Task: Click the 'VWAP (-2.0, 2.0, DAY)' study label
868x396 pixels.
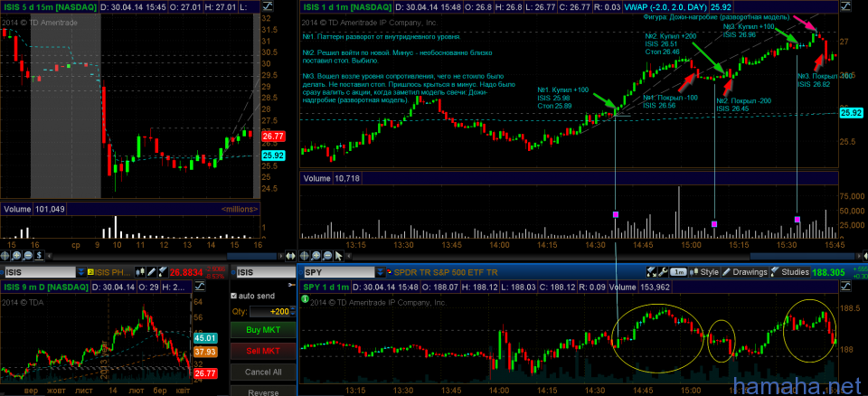Action: point(665,8)
